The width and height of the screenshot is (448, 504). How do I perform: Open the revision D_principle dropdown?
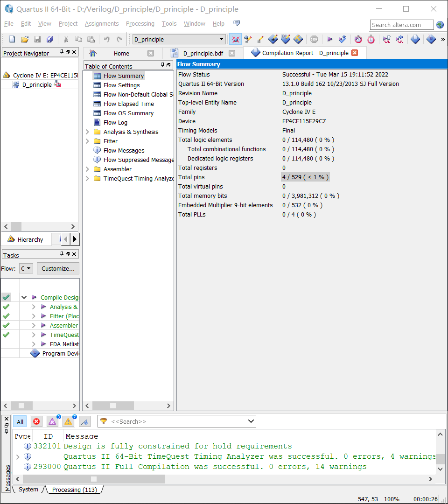point(179,39)
